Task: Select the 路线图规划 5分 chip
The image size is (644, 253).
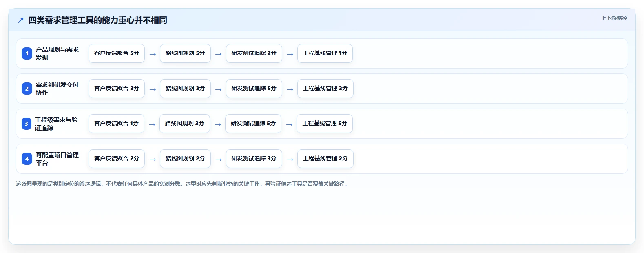Action: click(x=185, y=53)
